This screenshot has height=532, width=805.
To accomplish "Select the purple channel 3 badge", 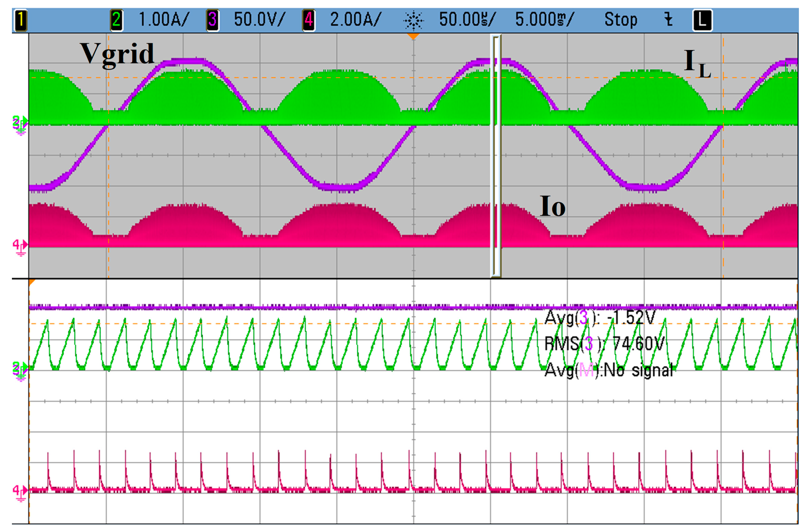I will tap(212, 20).
